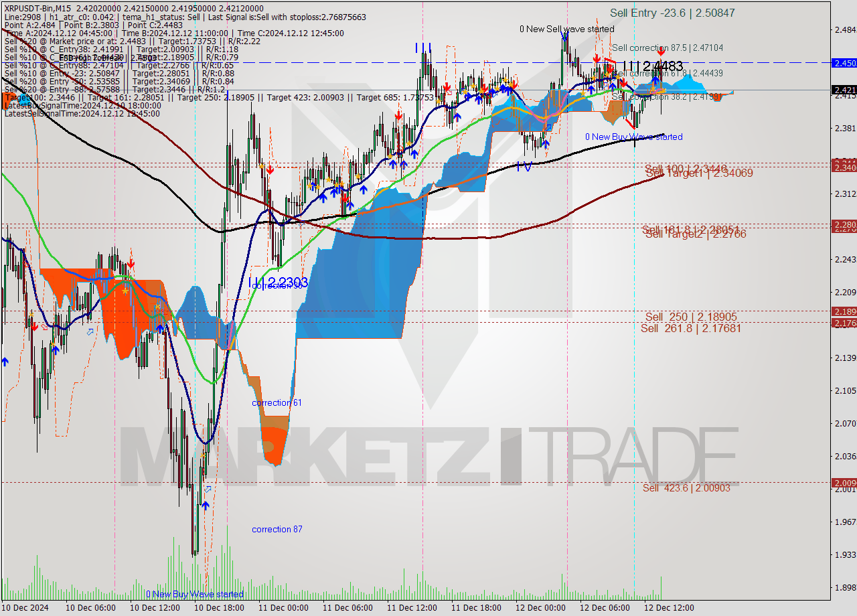
Task: Click the red 2.340 price tag
Action: [x=844, y=167]
